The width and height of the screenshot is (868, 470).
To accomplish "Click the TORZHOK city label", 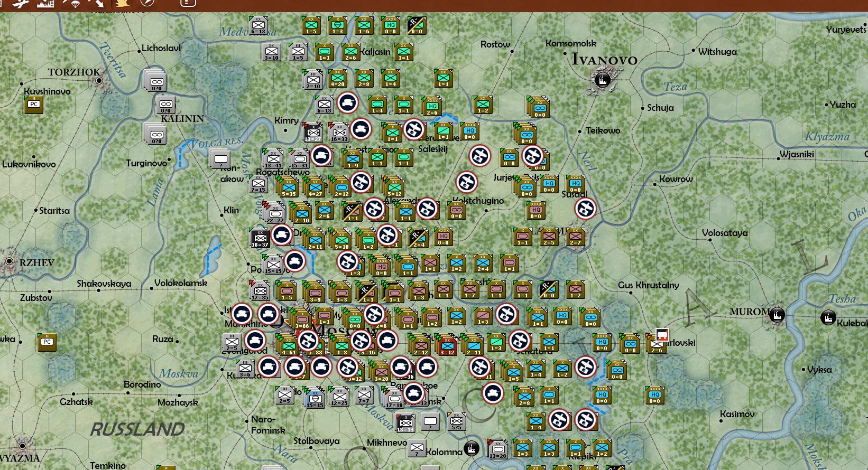I will point(74,72).
